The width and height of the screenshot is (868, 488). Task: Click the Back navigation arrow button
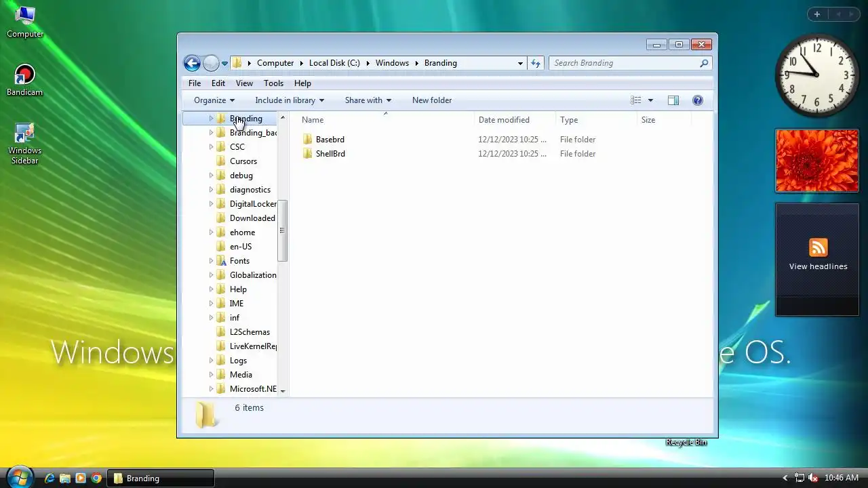coord(192,63)
